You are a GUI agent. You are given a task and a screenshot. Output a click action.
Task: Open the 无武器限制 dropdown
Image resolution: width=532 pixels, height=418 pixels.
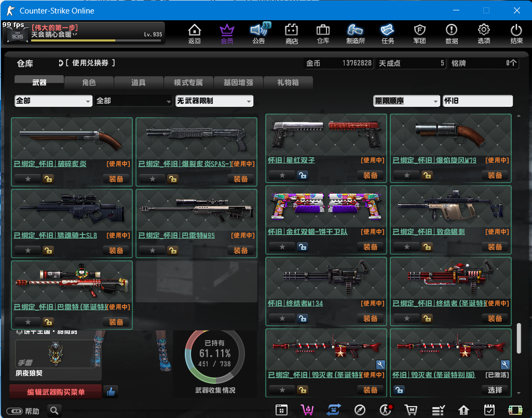214,101
